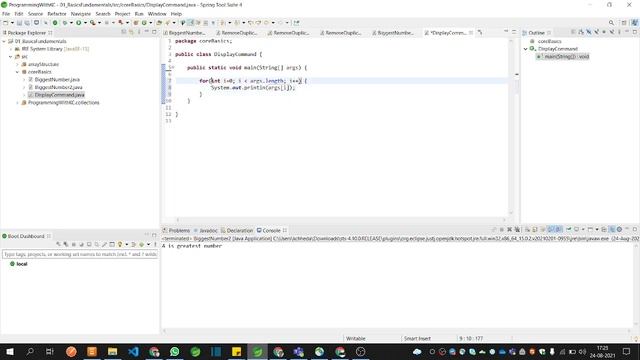Open Windows Start button in taskbar

pyautogui.click(x=9, y=351)
